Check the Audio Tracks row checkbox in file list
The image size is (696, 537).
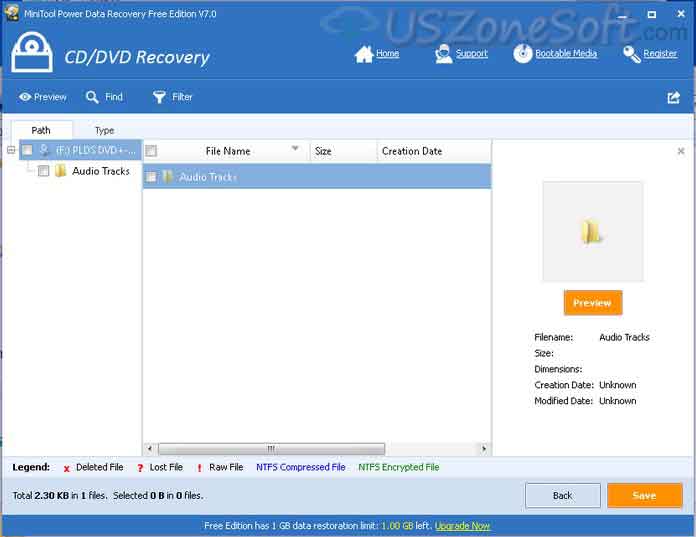151,177
